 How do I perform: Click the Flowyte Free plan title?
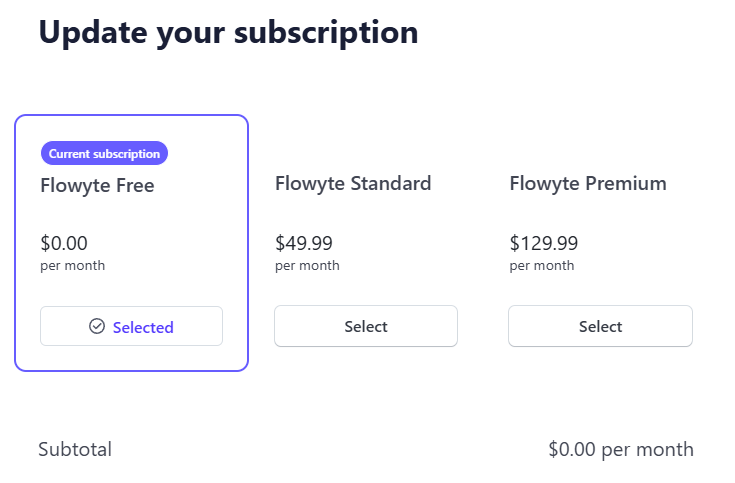97,185
